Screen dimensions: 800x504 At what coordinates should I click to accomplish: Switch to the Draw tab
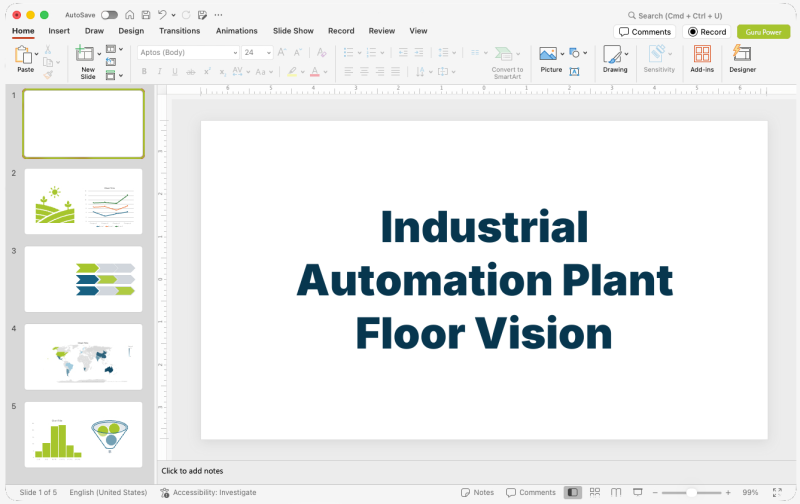tap(94, 31)
